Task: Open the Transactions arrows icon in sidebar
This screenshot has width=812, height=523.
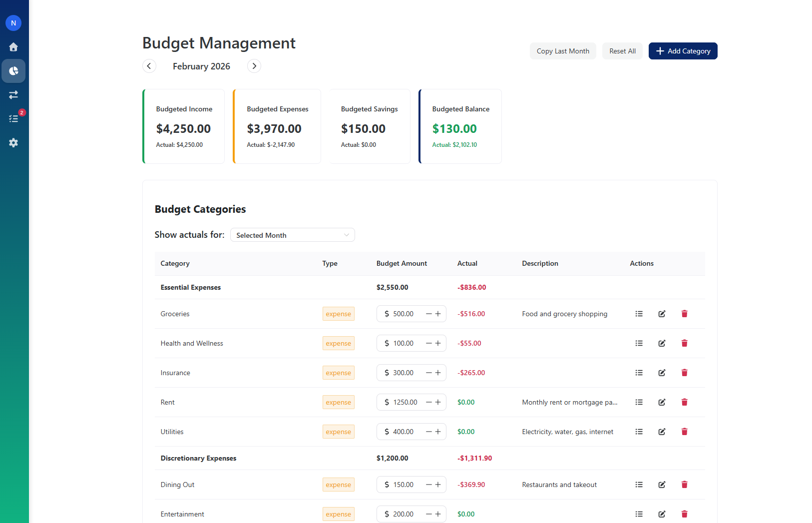Action: pos(13,94)
